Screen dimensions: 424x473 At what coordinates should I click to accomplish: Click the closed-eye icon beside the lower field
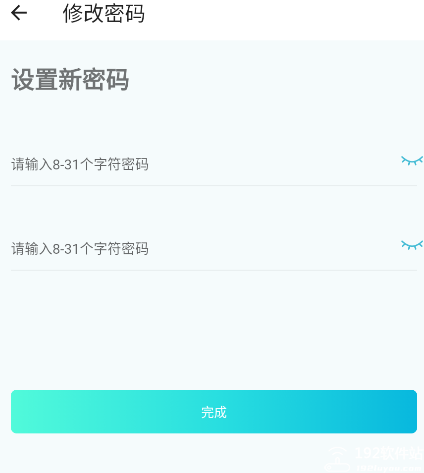[x=412, y=245]
